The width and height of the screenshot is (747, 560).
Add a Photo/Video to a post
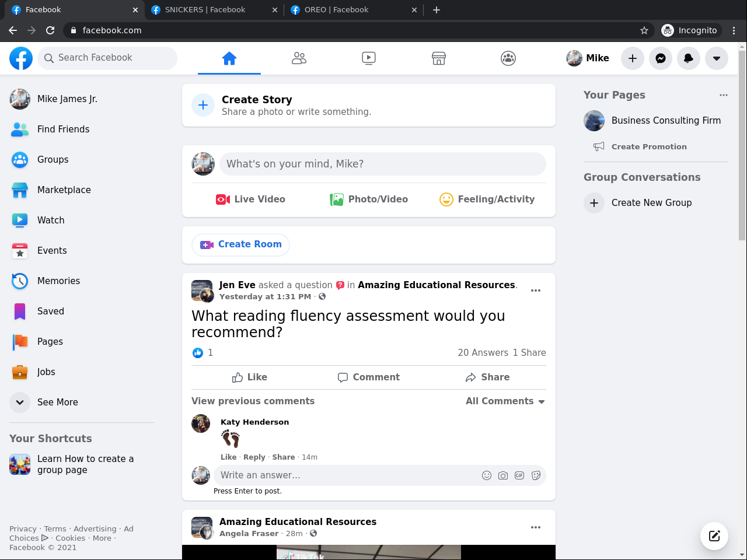369,199
